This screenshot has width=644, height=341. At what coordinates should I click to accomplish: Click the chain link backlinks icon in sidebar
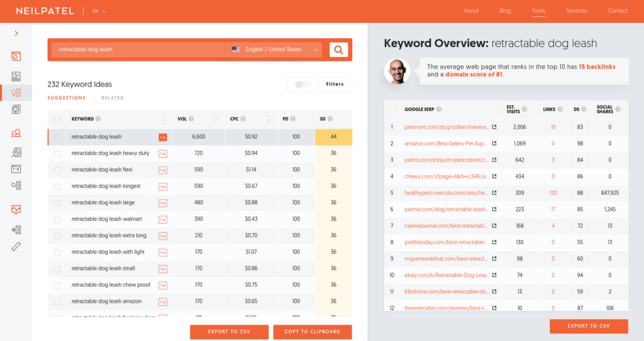(x=16, y=247)
